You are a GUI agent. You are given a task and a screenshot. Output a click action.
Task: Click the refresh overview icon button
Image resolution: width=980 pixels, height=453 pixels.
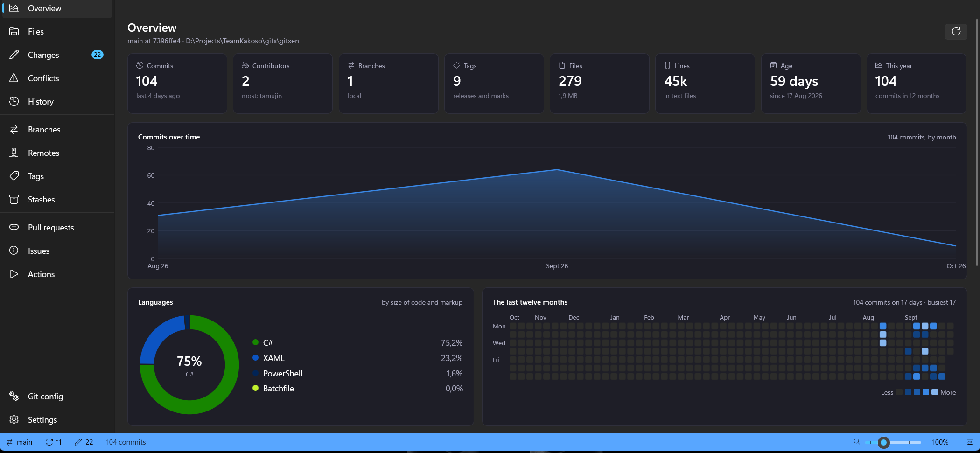(x=956, y=32)
